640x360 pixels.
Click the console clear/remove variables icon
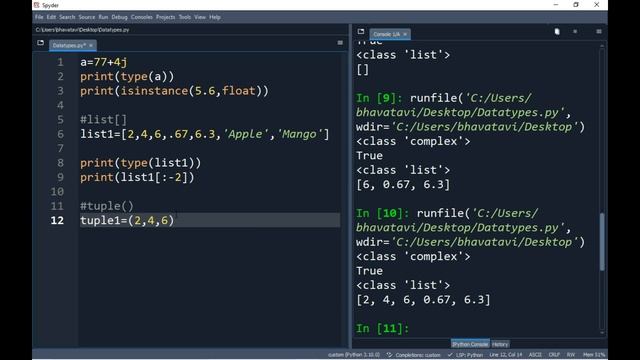point(557,31)
